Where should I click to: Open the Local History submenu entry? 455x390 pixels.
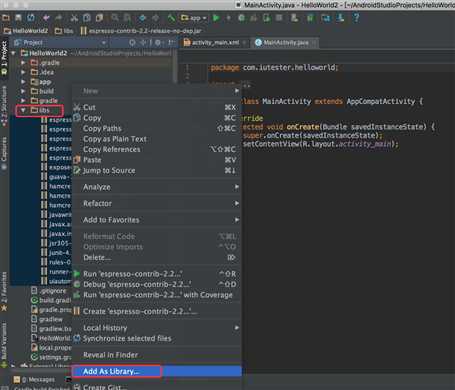point(157,328)
